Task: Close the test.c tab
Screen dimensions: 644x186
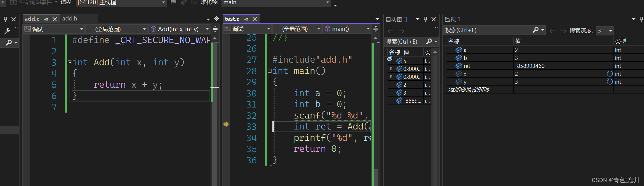Action: (255, 19)
